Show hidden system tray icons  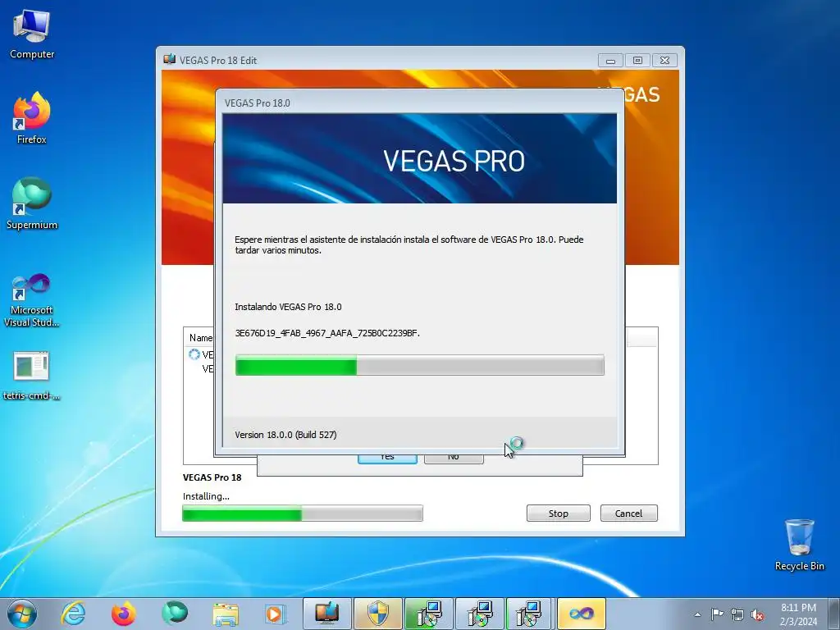click(697, 614)
